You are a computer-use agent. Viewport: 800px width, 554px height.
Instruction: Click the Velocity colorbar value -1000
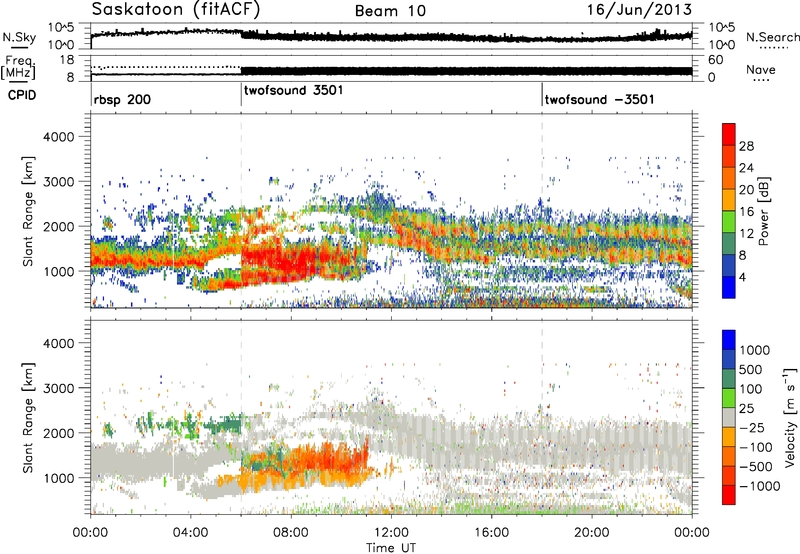tap(759, 486)
